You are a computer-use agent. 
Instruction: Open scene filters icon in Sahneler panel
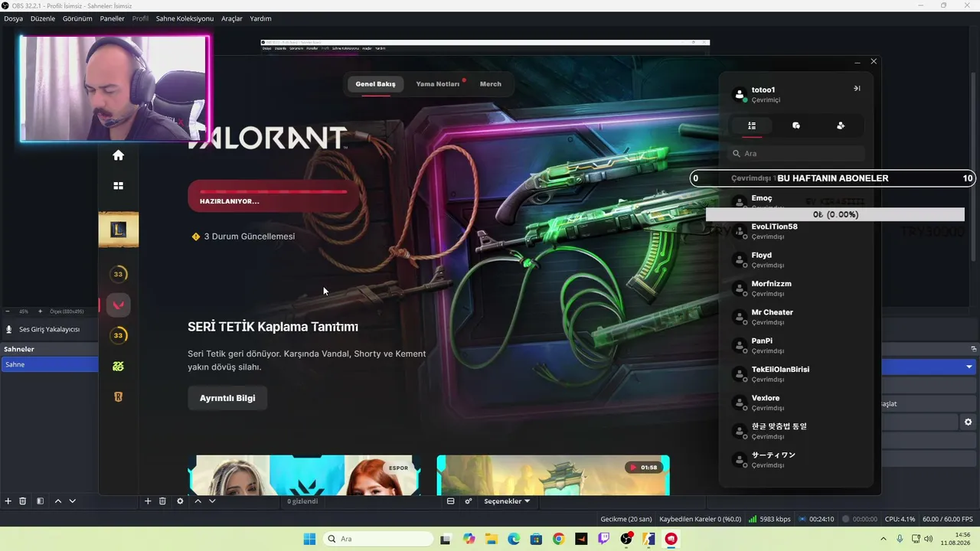[x=40, y=501]
